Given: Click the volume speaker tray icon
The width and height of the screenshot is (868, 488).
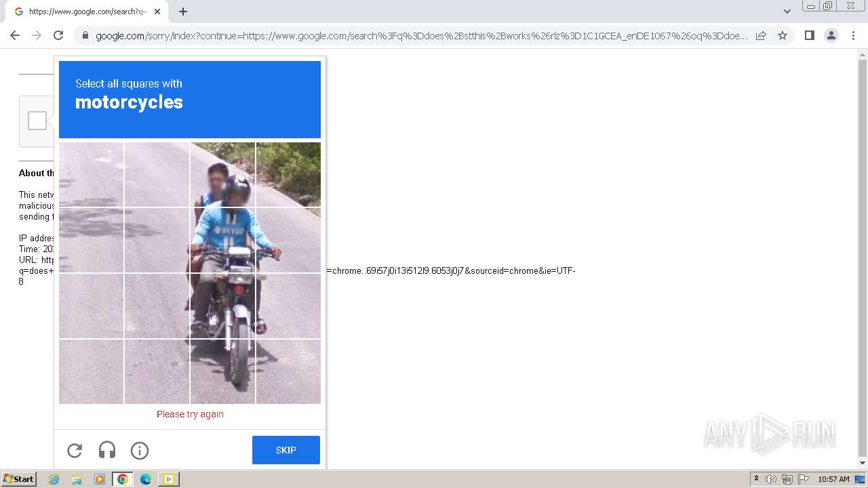Looking at the screenshot, I should pyautogui.click(x=771, y=479).
